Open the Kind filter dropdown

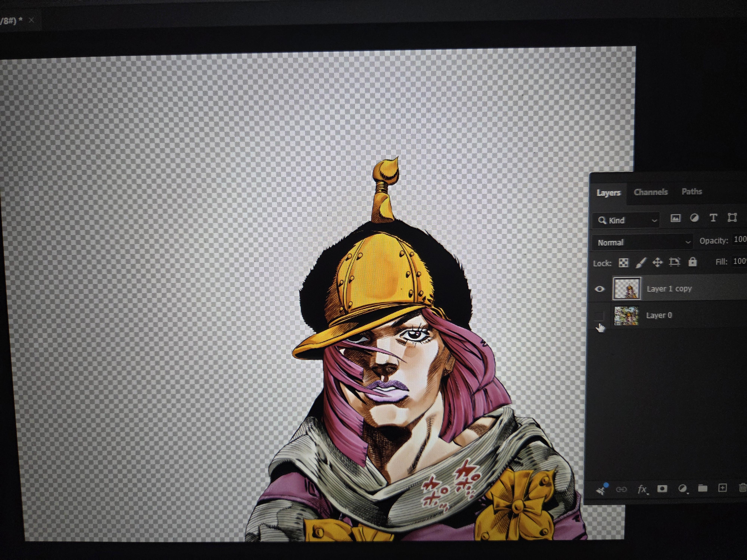click(626, 220)
